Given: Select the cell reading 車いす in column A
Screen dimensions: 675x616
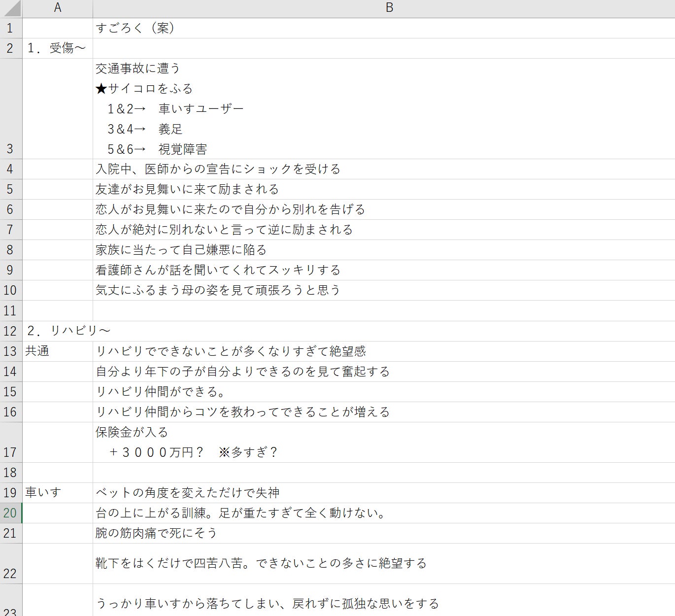Looking at the screenshot, I should coord(57,492).
